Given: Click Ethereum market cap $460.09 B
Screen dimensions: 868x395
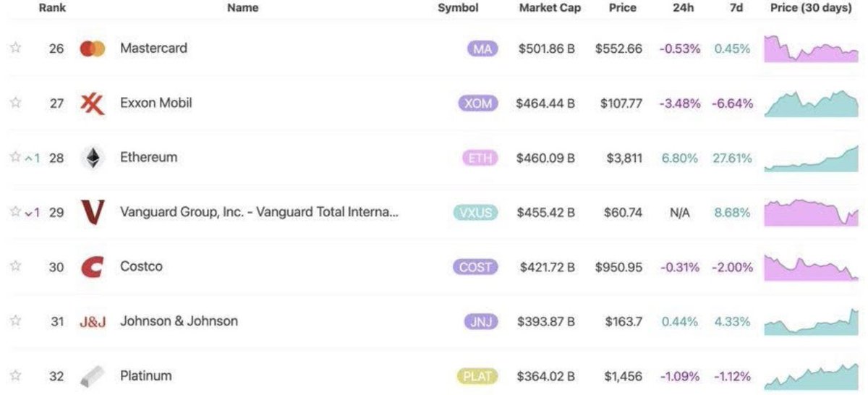Looking at the screenshot, I should pyautogui.click(x=546, y=158).
